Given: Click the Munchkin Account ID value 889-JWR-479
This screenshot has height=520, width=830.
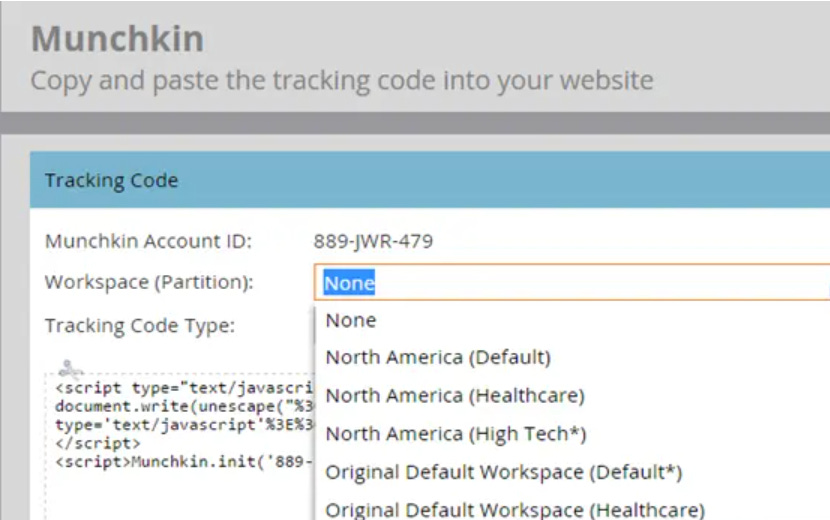Looking at the screenshot, I should (373, 241).
